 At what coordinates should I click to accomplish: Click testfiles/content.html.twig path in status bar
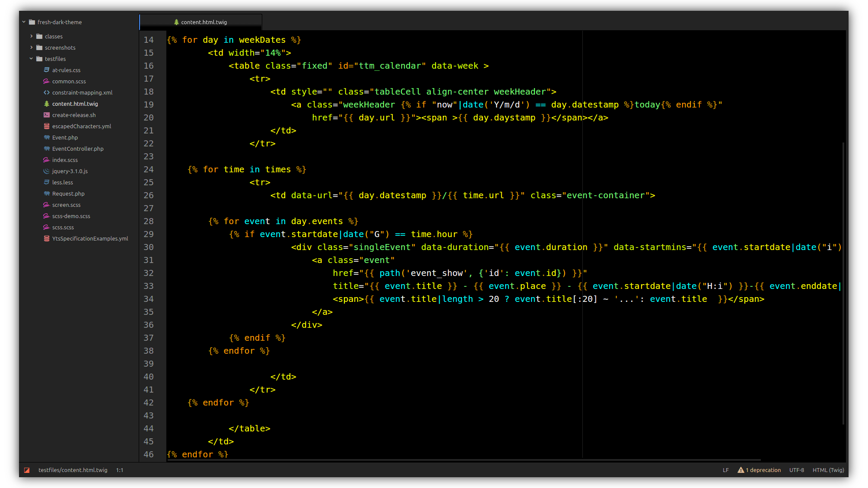[73, 470]
